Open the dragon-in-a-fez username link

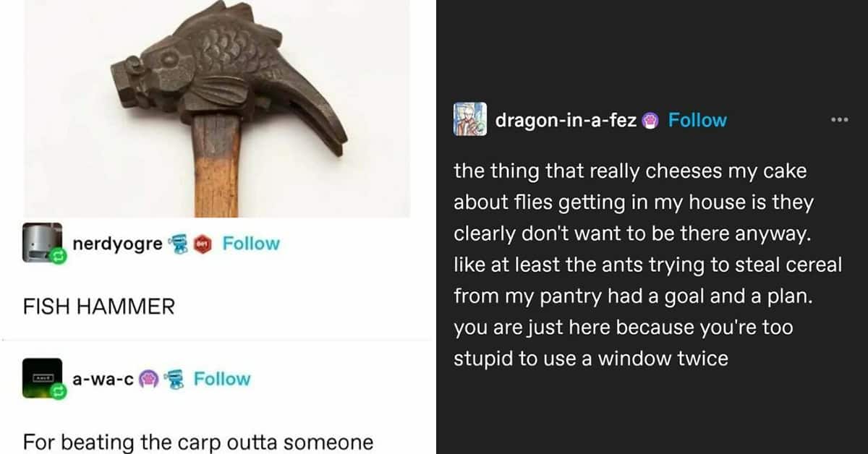pos(566,121)
